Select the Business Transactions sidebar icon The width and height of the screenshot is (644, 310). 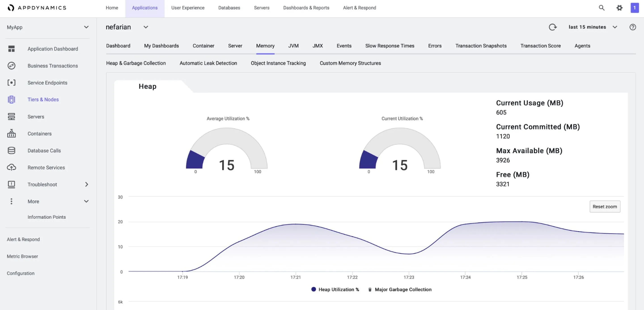pos(11,66)
